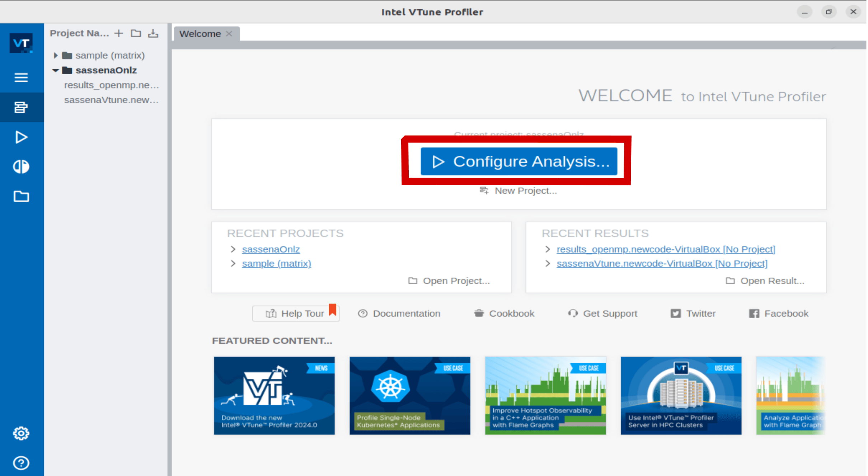Screen dimensions: 868x476
Task: Start the Help Tour
Action: pyautogui.click(x=296, y=314)
